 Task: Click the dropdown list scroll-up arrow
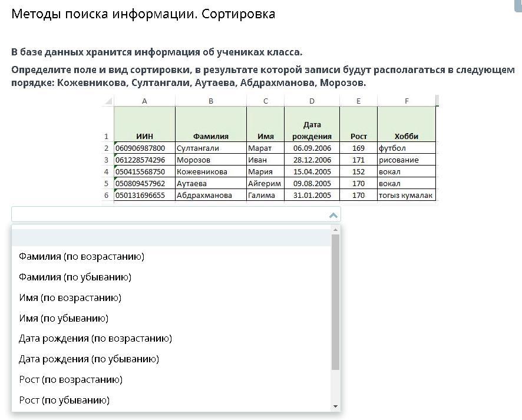click(335, 230)
